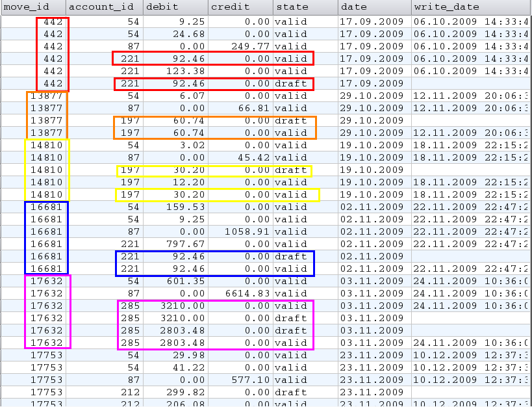532x407 pixels.
Task: Select the credit value 66.81
Action: (253, 108)
